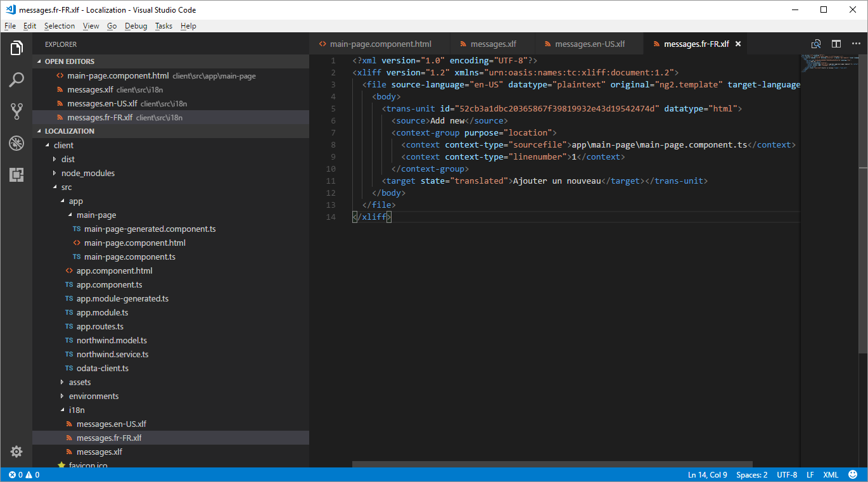Open the Debug menu

(136, 26)
